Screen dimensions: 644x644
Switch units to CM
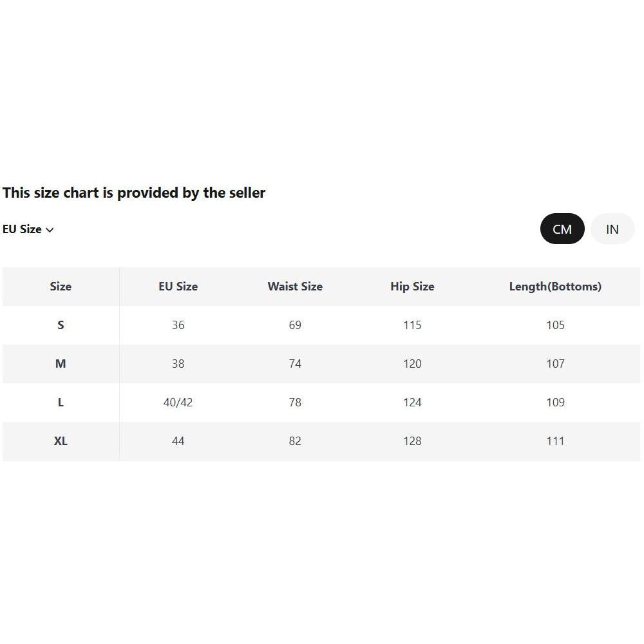point(562,229)
